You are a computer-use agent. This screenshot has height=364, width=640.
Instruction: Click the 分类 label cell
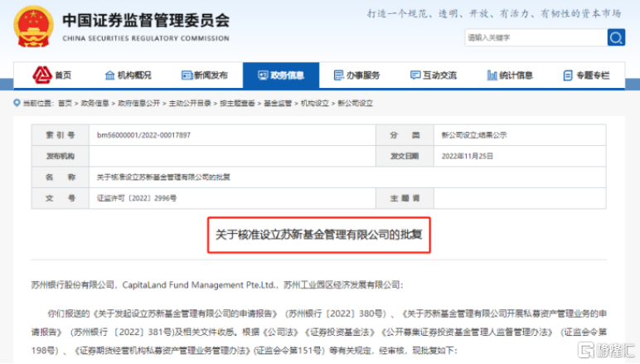tap(405, 135)
